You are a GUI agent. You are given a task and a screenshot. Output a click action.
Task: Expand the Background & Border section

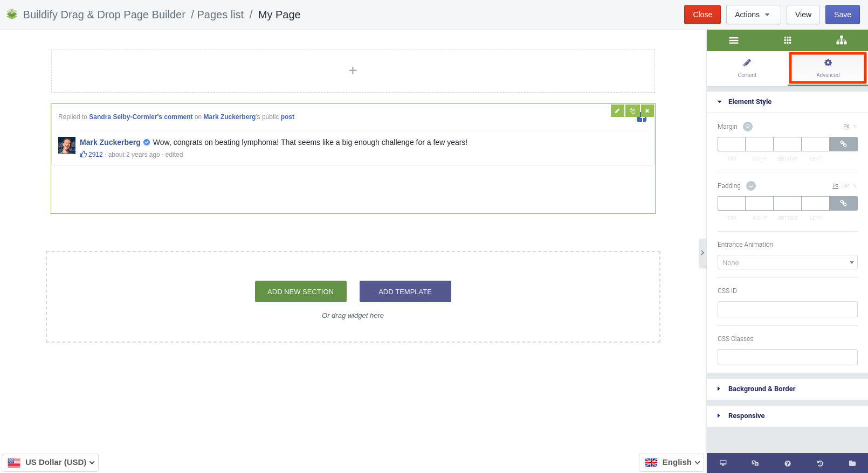click(x=787, y=389)
